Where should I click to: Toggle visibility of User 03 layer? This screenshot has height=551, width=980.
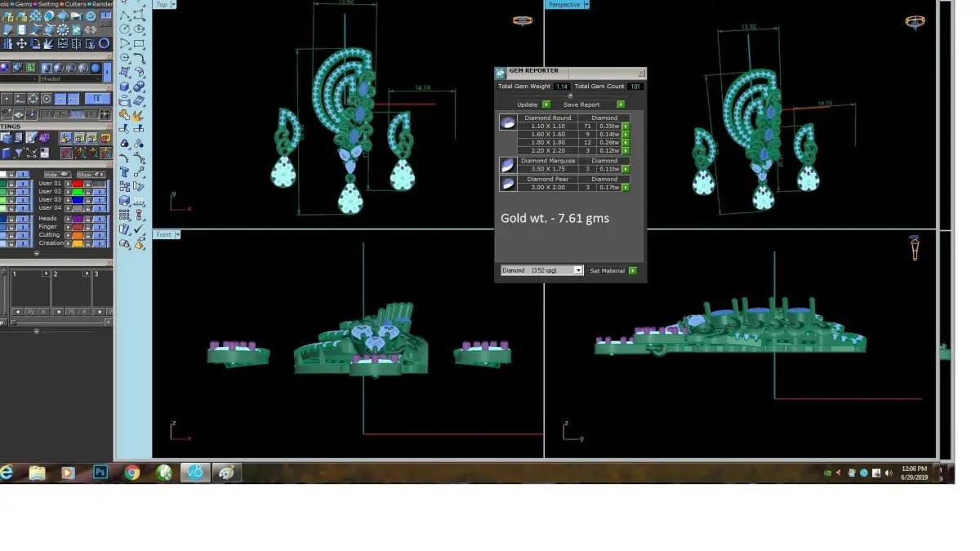[x=99, y=200]
